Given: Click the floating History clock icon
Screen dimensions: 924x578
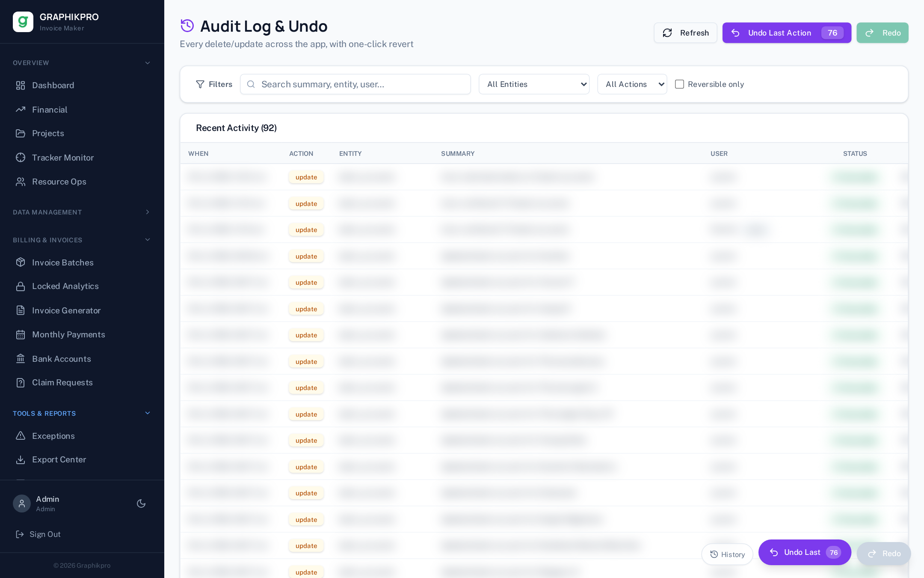Looking at the screenshot, I should tap(714, 554).
